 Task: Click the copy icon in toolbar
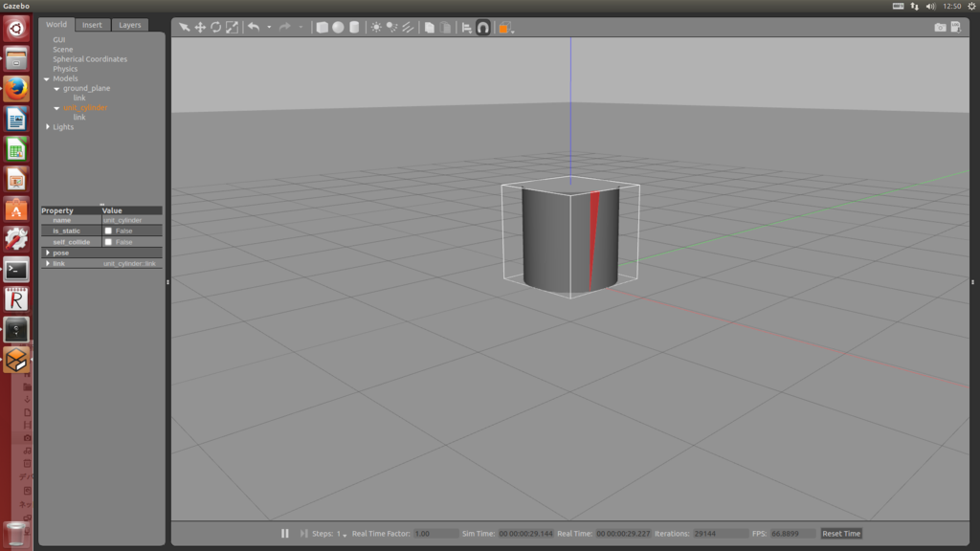click(430, 27)
